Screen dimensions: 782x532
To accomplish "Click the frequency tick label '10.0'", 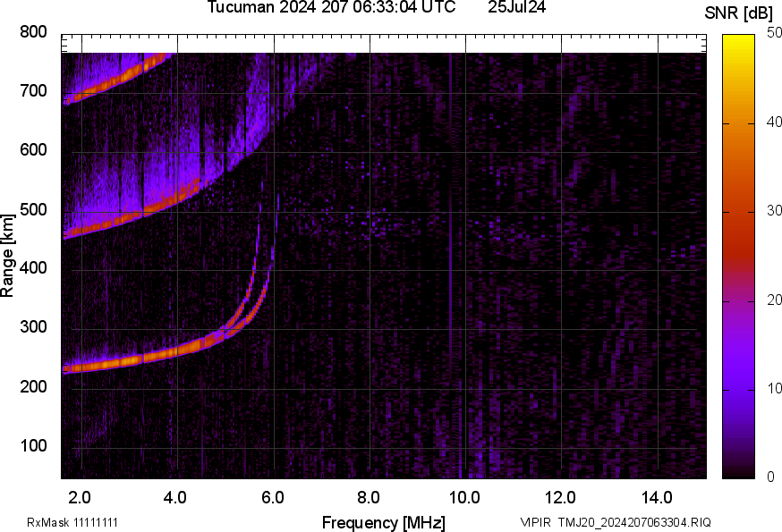I will tap(464, 498).
